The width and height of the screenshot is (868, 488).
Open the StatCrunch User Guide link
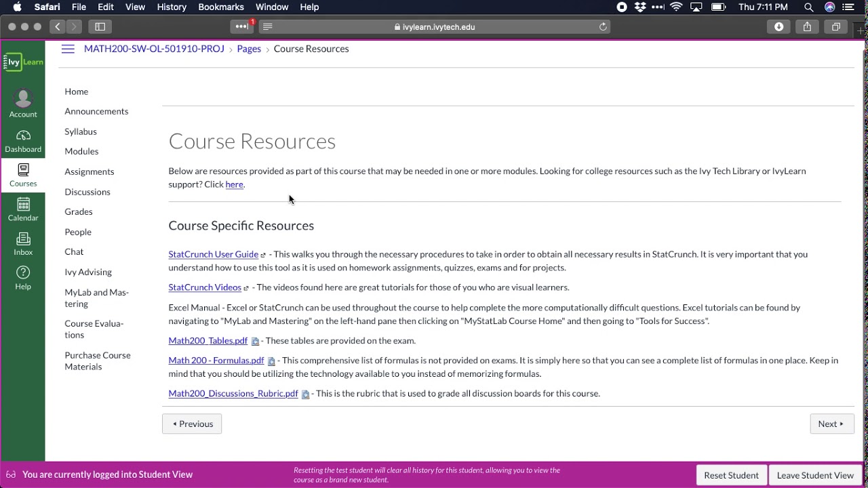click(x=213, y=254)
